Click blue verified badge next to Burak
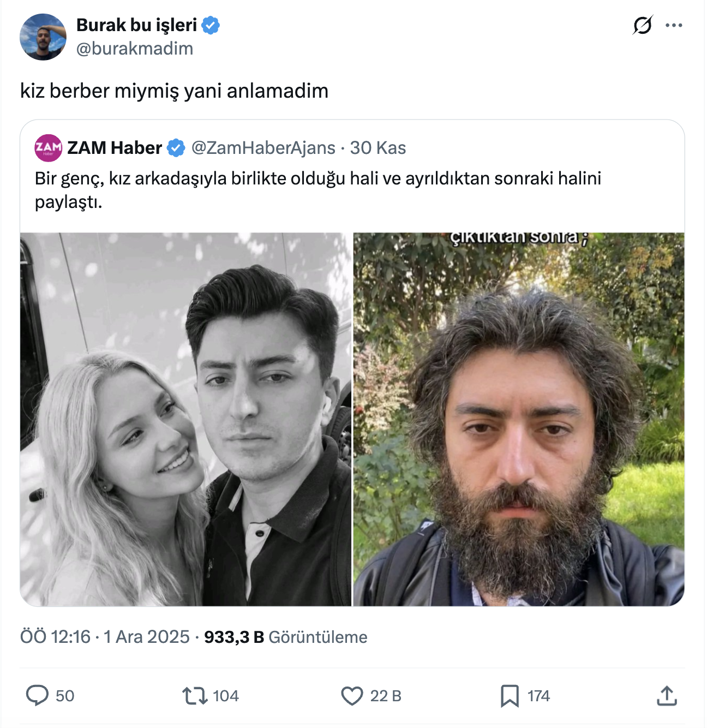The width and height of the screenshot is (707, 728). [x=211, y=25]
